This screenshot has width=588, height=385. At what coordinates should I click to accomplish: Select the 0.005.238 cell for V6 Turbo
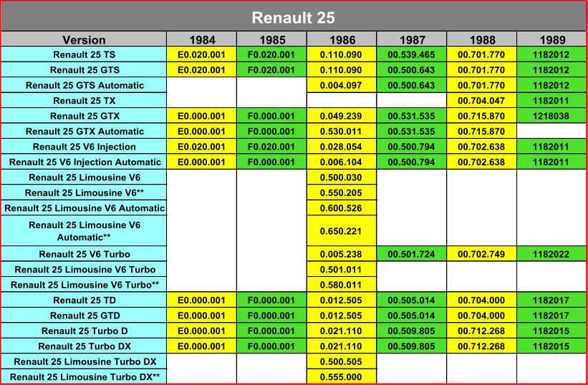coord(341,254)
